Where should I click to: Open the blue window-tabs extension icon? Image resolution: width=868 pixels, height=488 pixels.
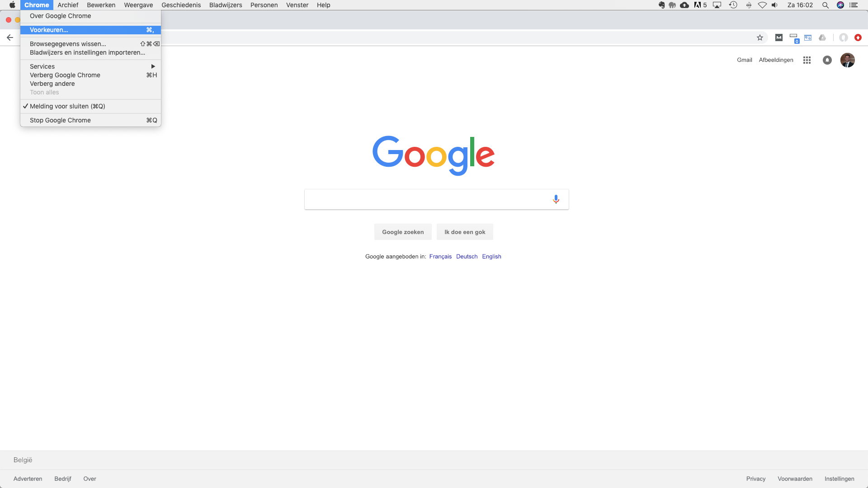tap(808, 38)
